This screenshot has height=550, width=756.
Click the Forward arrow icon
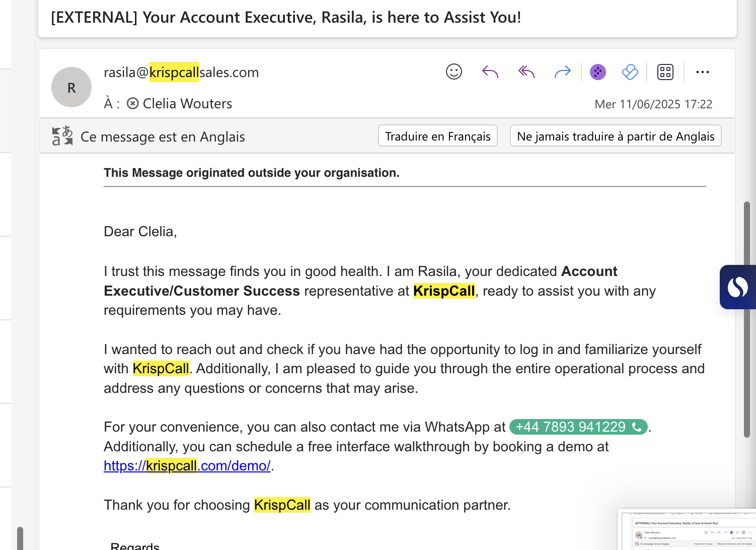[562, 72]
